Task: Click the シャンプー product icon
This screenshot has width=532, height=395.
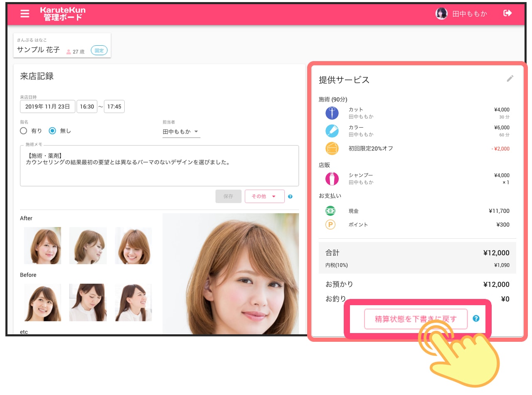Action: [332, 179]
